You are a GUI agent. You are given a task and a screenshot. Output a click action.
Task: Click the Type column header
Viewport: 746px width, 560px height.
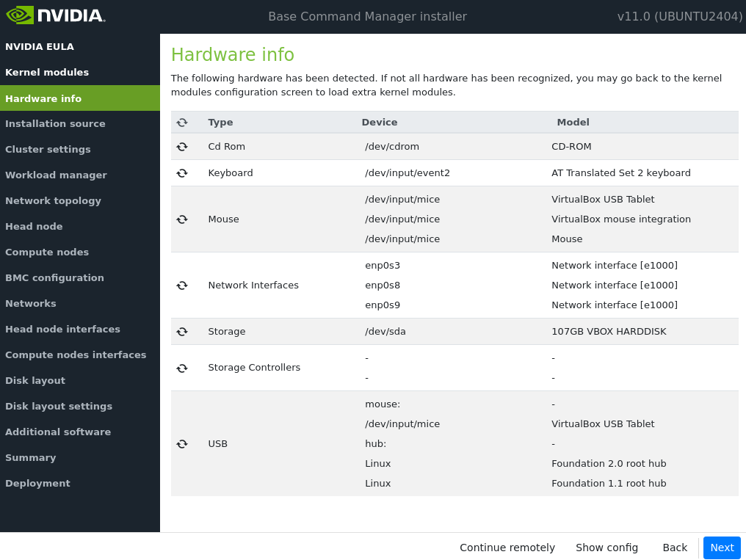(x=220, y=122)
